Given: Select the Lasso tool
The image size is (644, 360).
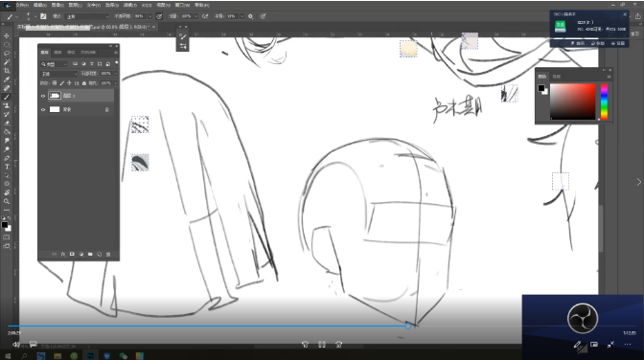Looking at the screenshot, I should pos(7,54).
